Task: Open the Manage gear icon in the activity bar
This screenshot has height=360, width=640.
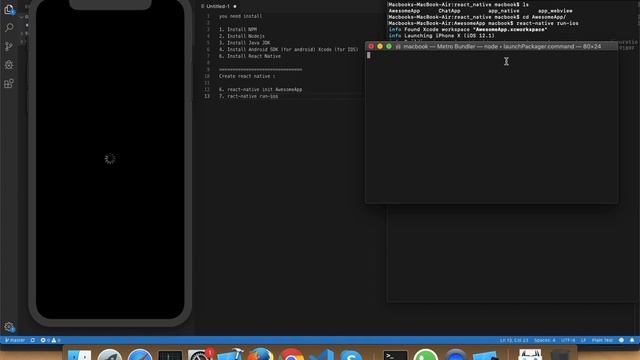Action: pyautogui.click(x=9, y=327)
